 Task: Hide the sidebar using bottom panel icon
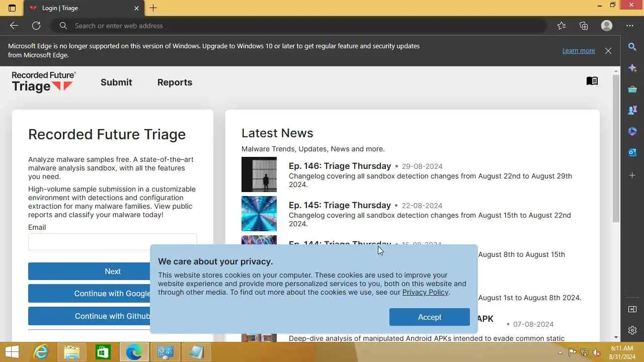pyautogui.click(x=632, y=309)
